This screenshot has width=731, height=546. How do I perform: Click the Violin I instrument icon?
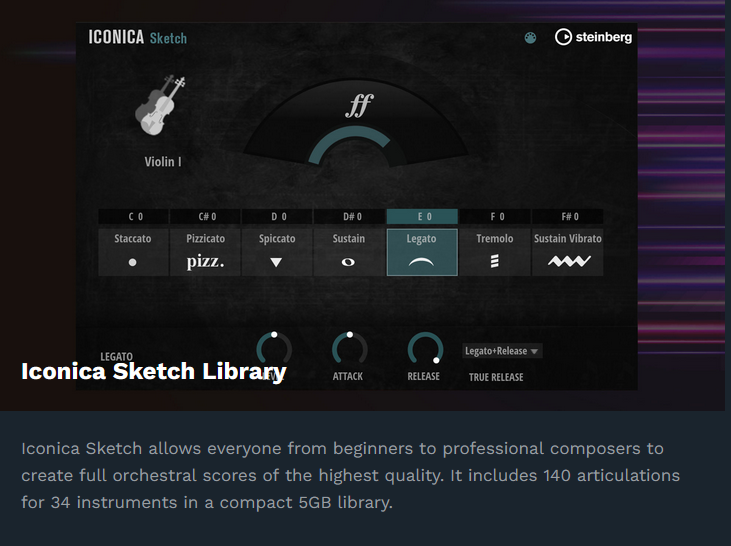point(160,105)
